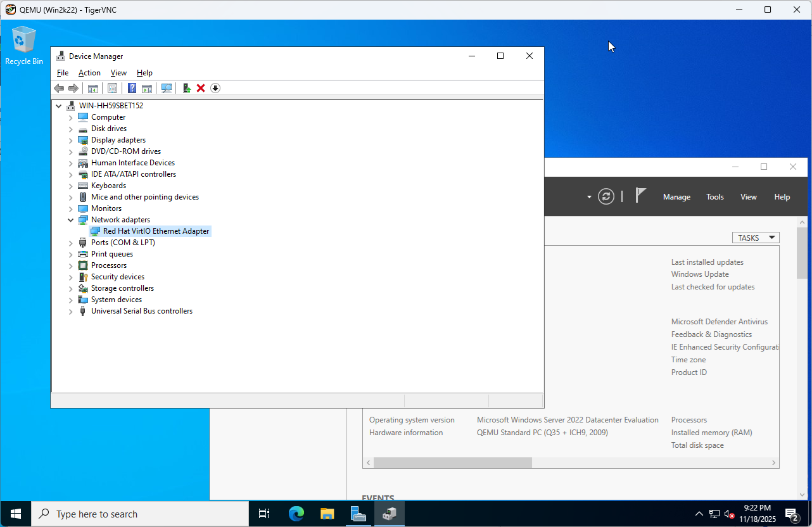Open Microsoft Edge from the taskbar
The image size is (812, 527).
tap(296, 514)
